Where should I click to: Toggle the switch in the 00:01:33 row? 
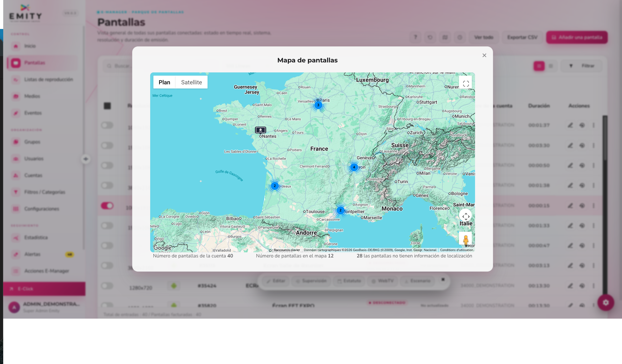click(x=107, y=226)
